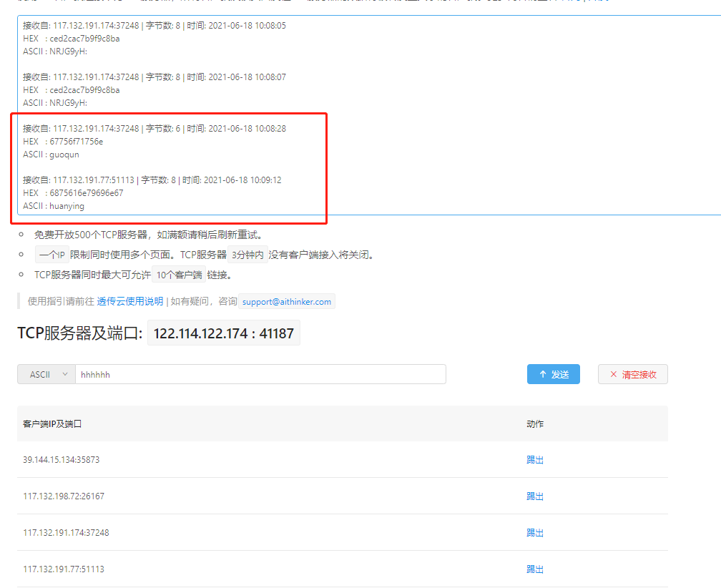Click the TCP server address 122.114.122.174 : 41187
The image size is (721, 588).
(x=223, y=333)
